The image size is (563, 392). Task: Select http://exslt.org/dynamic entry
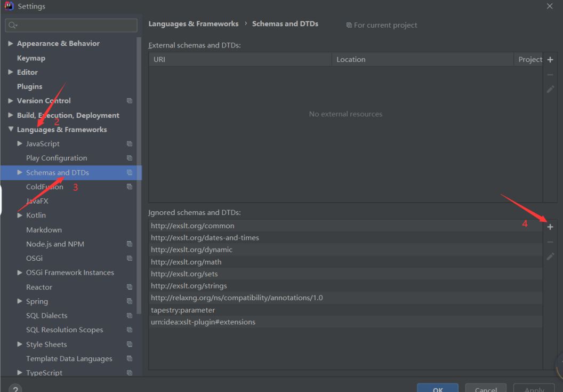[x=345, y=250]
